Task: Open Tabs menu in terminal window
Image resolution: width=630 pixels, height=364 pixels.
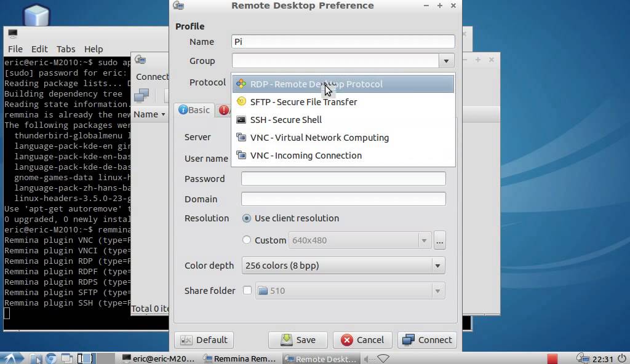Action: [65, 49]
